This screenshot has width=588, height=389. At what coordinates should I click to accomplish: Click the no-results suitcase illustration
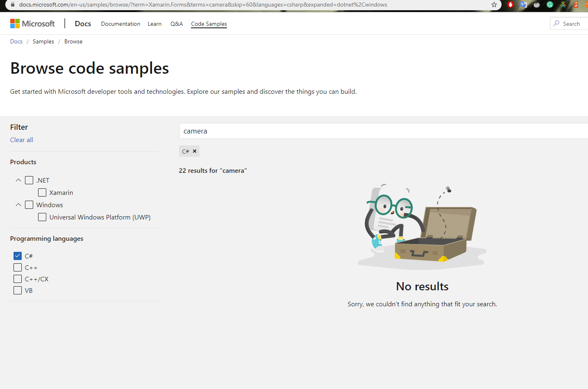tap(422, 226)
